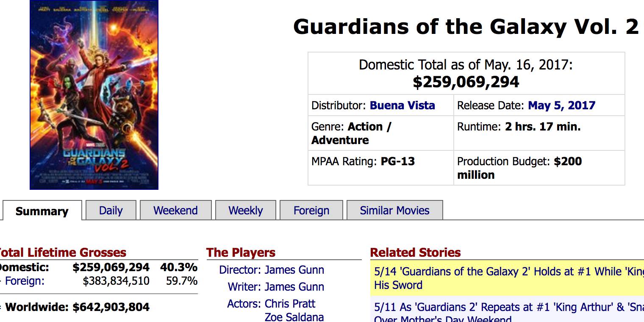Open the Zoe Saldana actor link
The width and height of the screenshot is (644, 322).
[294, 317]
